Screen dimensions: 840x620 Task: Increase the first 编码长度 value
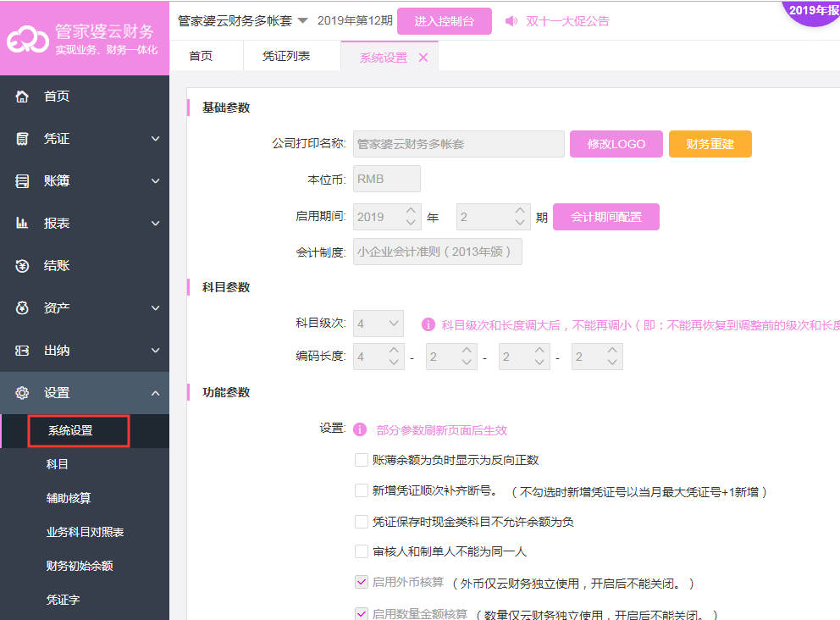(x=394, y=351)
